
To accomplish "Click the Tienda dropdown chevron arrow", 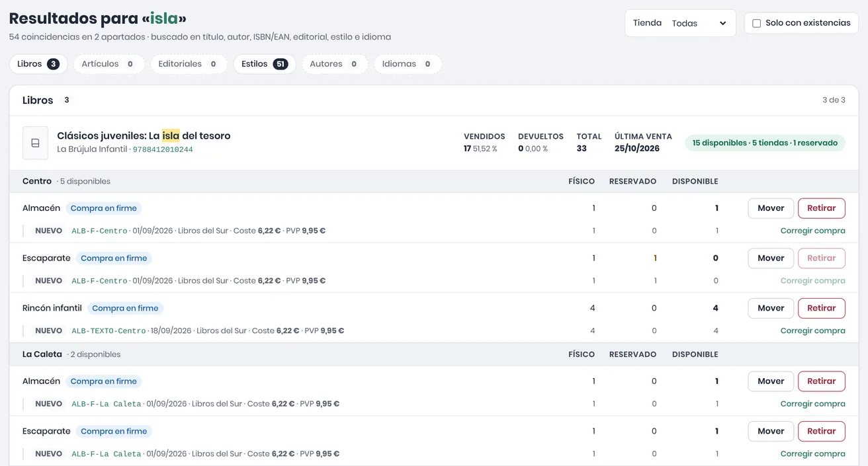I will (x=722, y=23).
